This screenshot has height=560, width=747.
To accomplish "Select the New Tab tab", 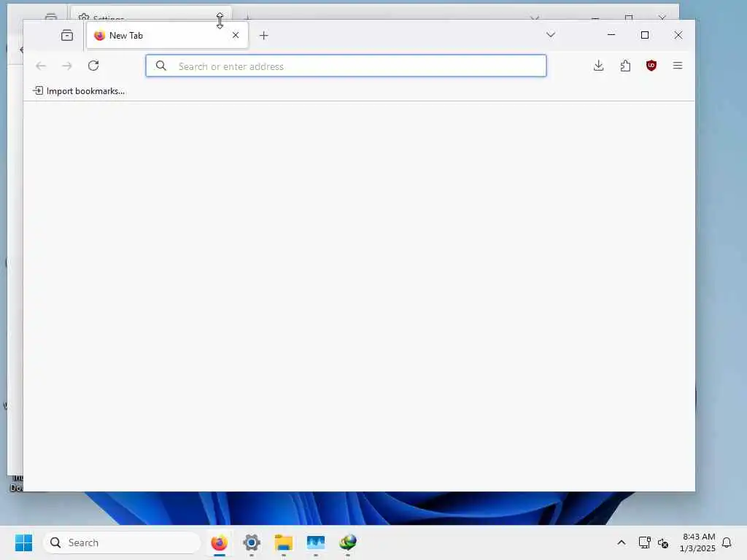I will coord(167,35).
